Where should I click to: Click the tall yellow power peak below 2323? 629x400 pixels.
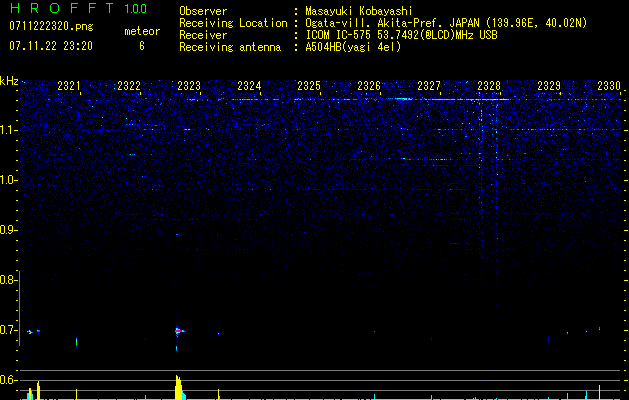[179, 387]
